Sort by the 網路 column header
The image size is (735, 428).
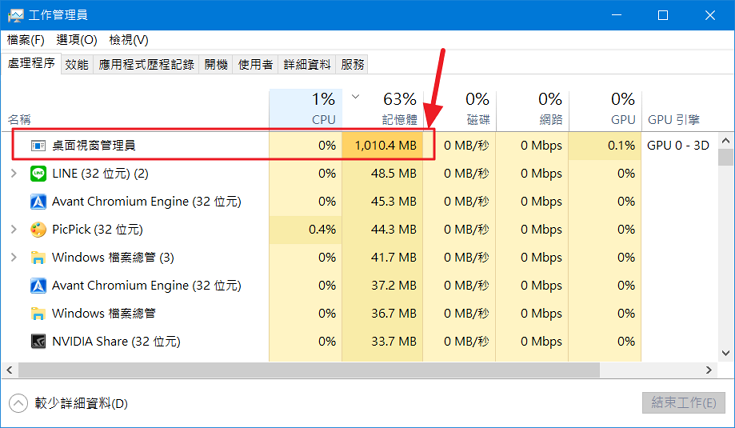pos(532,109)
